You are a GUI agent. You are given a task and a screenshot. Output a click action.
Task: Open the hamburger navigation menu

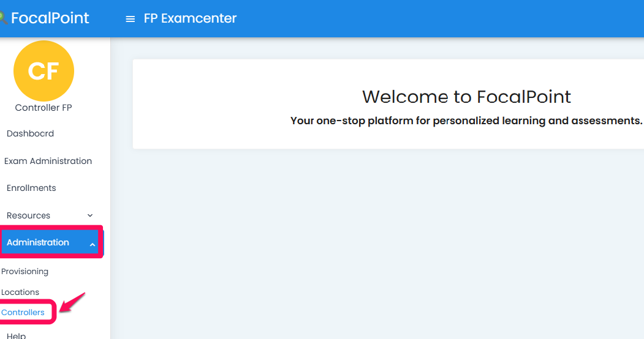[130, 19]
